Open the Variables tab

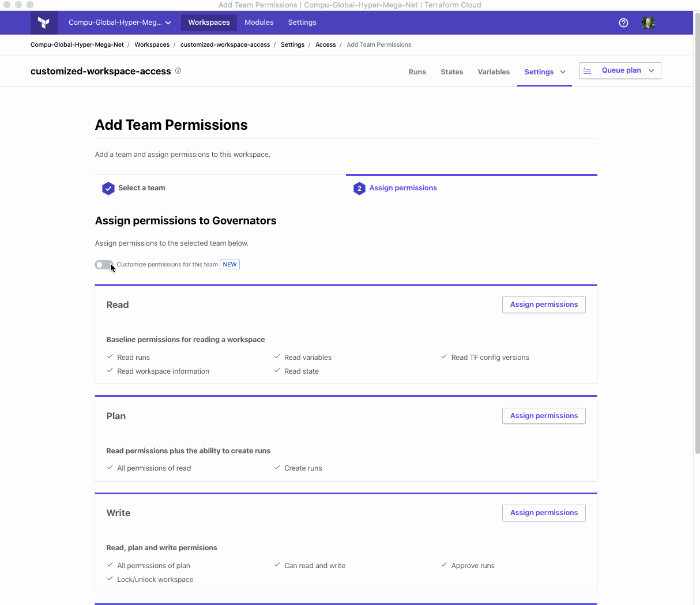pyautogui.click(x=494, y=72)
